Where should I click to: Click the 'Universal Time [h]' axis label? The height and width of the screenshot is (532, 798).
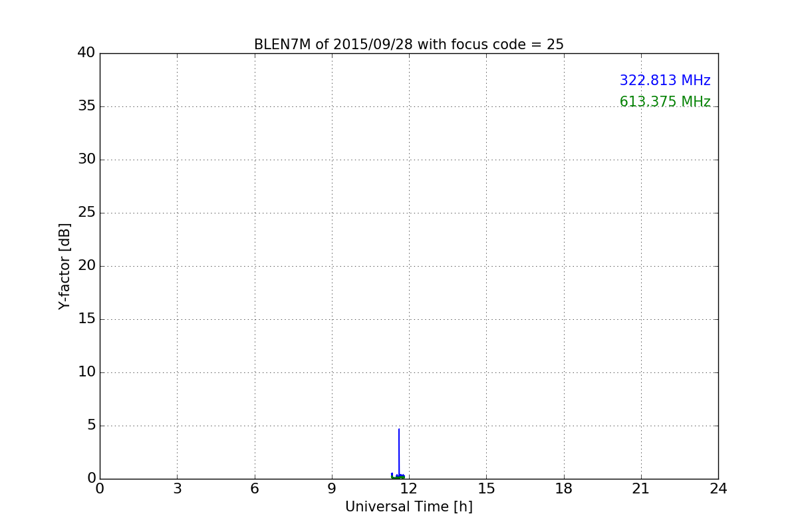click(x=409, y=507)
